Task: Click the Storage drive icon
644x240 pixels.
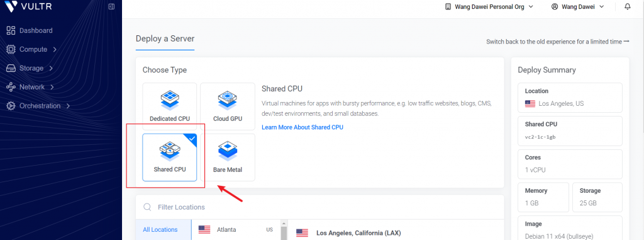Action: coord(11,68)
